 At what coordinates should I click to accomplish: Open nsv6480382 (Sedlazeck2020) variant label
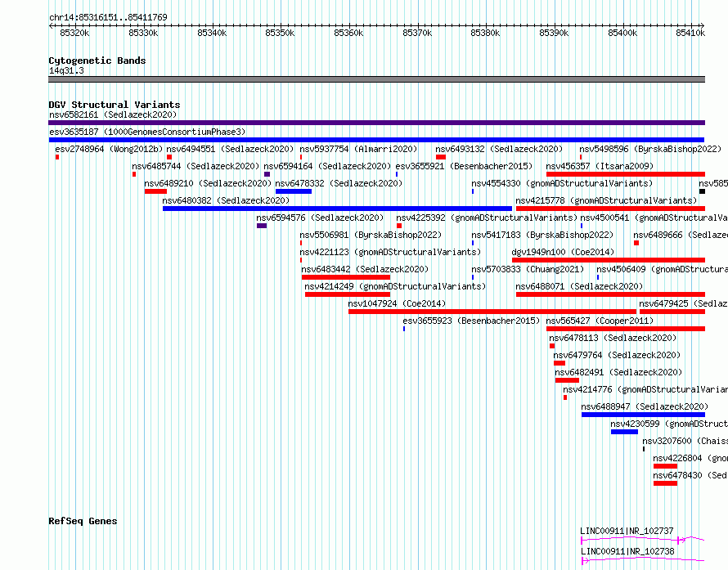[226, 200]
